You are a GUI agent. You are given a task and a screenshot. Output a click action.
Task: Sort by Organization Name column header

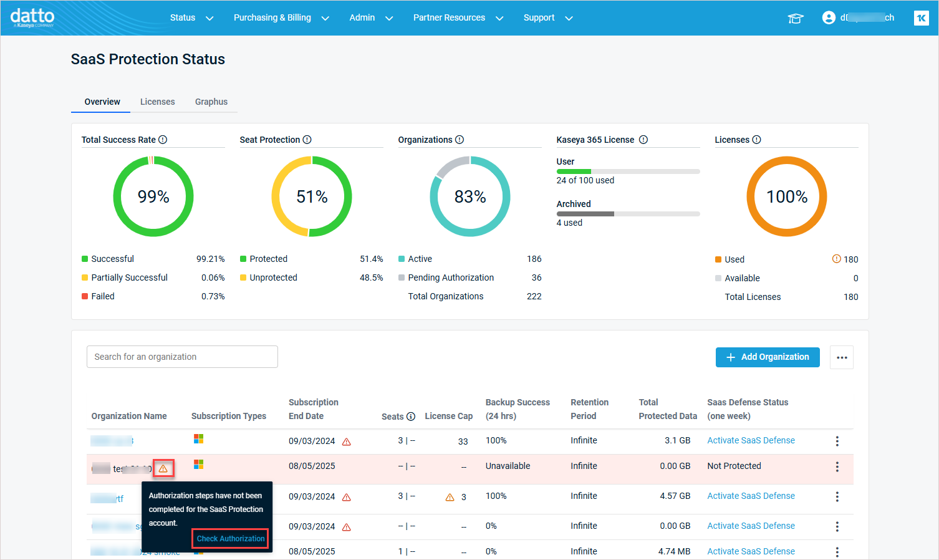pyautogui.click(x=129, y=416)
